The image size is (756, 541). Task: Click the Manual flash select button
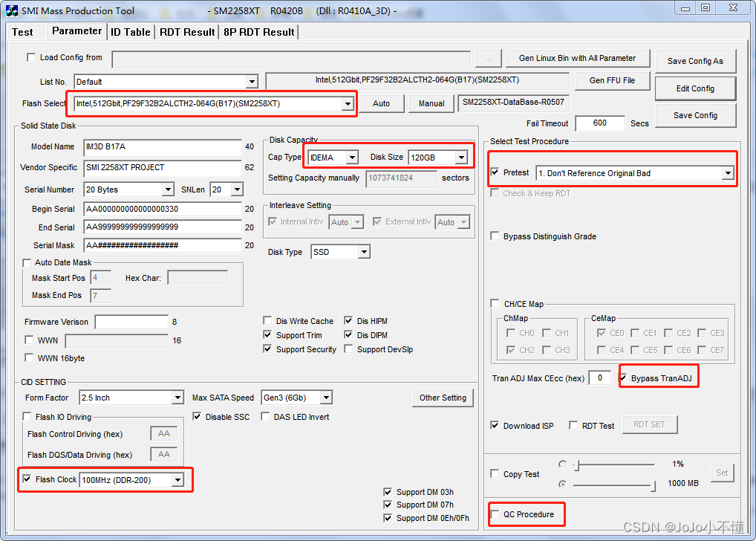(x=431, y=103)
